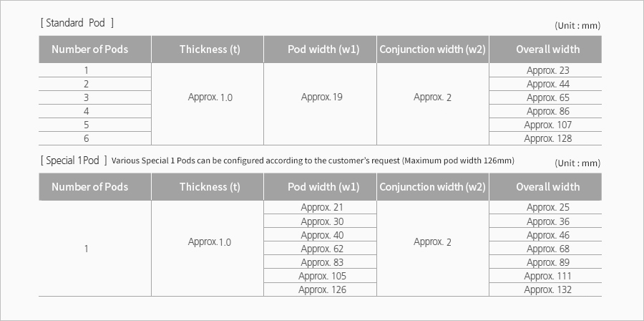
Task: Click the "[ Special 1Pod ]" section title
Action: point(74,160)
